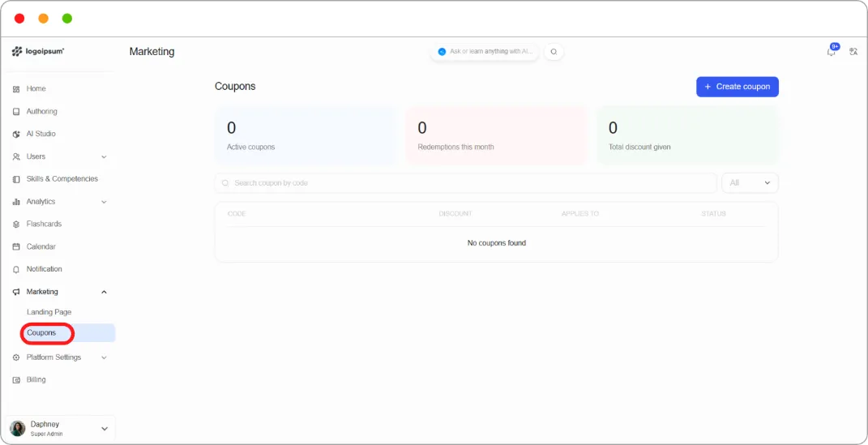Click the logoipsum logo
This screenshot has width=868, height=445.
(x=38, y=51)
